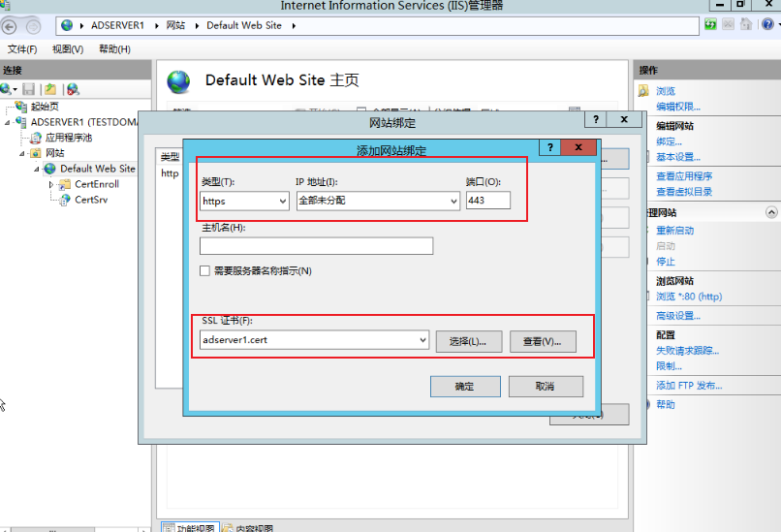Collapse the ADSERVER1 tree node
The height and width of the screenshot is (532, 781).
point(7,122)
